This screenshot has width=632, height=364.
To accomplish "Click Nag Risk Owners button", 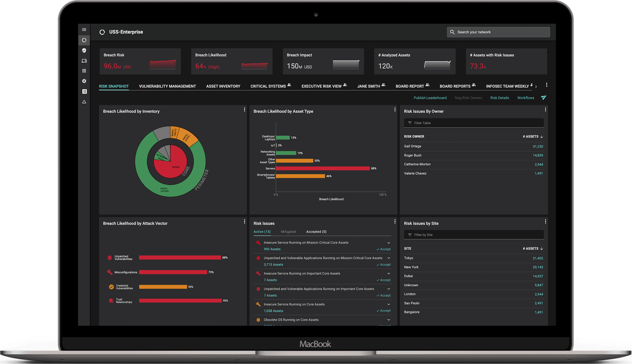I will [x=468, y=98].
